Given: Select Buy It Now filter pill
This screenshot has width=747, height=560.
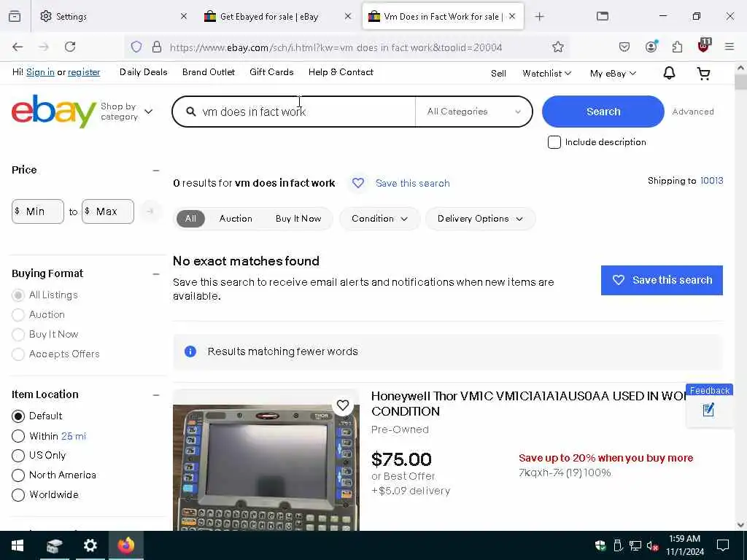Looking at the screenshot, I should coord(298,219).
